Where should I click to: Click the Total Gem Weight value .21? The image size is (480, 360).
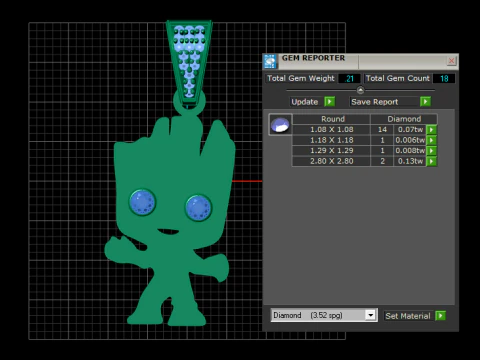(x=349, y=79)
